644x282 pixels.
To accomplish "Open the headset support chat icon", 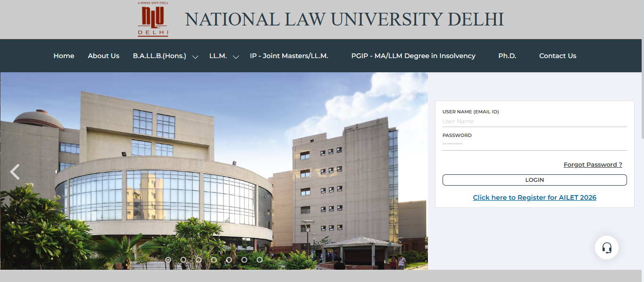I will [x=607, y=248].
